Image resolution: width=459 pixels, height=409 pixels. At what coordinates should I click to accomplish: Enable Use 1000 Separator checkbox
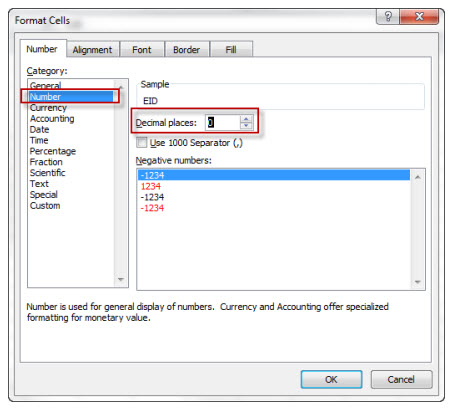click(141, 143)
